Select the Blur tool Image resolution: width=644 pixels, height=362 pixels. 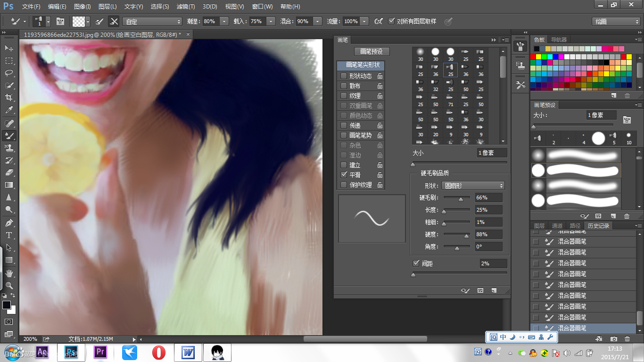pos(9,197)
